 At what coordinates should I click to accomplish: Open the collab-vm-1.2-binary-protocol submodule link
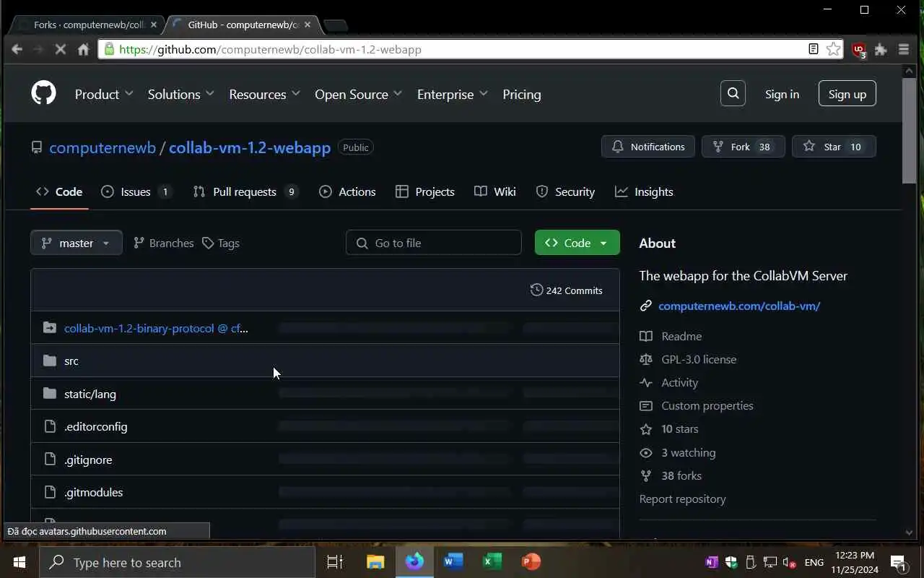(156, 328)
